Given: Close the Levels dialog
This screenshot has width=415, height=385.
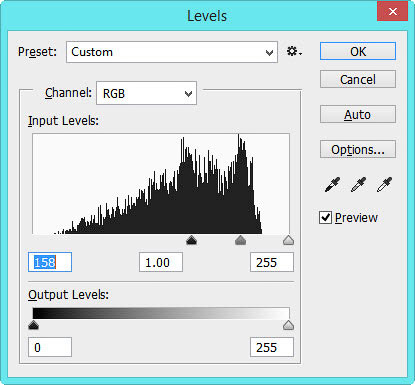Looking at the screenshot, I should (392, 12).
